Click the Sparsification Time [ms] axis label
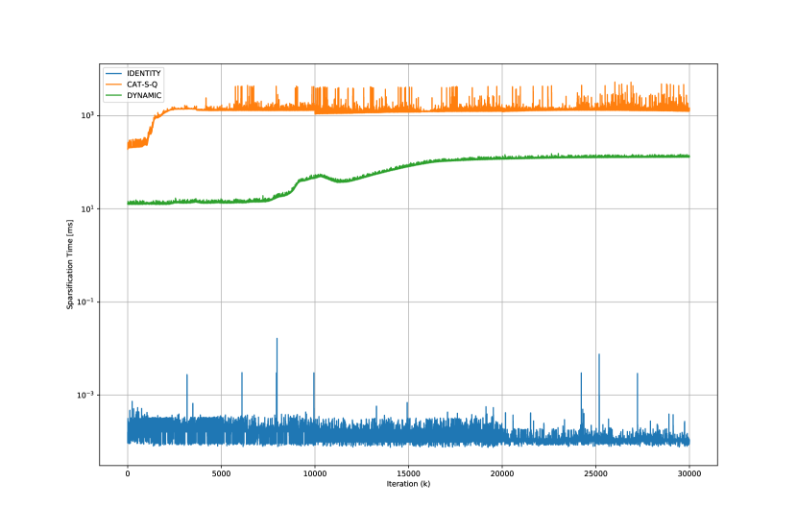The height and width of the screenshot is (532, 797). pos(70,264)
